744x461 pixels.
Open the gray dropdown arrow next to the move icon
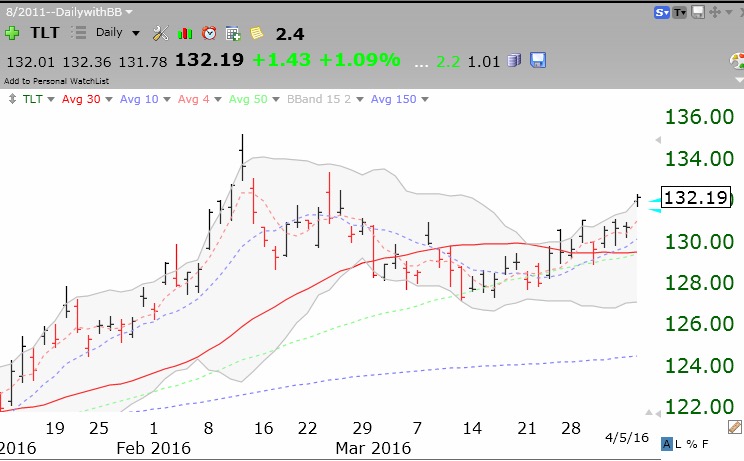pos(729,12)
